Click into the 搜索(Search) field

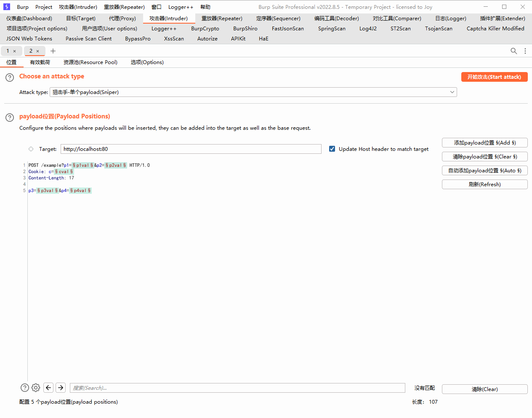(x=237, y=388)
